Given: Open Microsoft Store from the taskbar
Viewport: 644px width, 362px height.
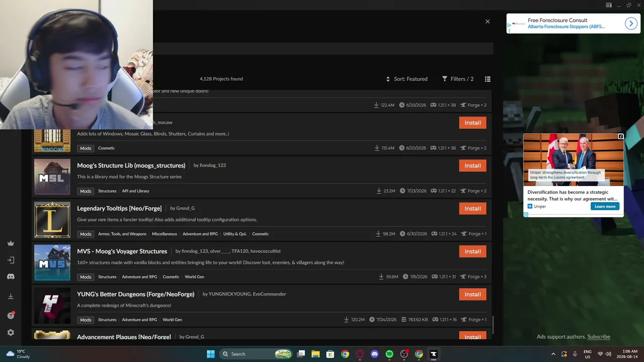Looking at the screenshot, I should (x=330, y=354).
